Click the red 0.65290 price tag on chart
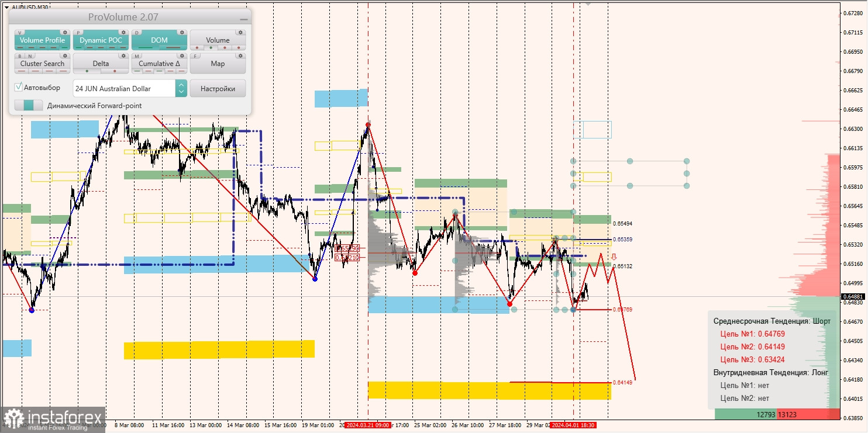The height and width of the screenshot is (433, 868). (346, 248)
